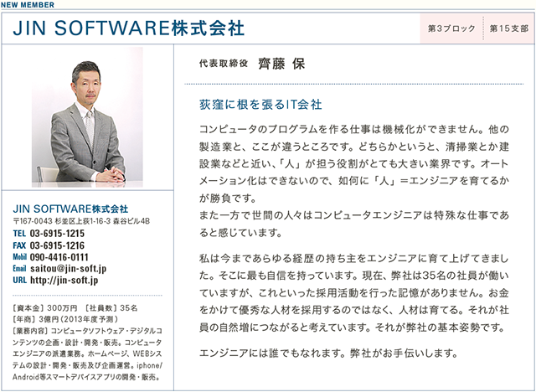Click the line starting また一方で世間の人々は
The width and height of the screenshot is (536, 392).
pos(354,215)
